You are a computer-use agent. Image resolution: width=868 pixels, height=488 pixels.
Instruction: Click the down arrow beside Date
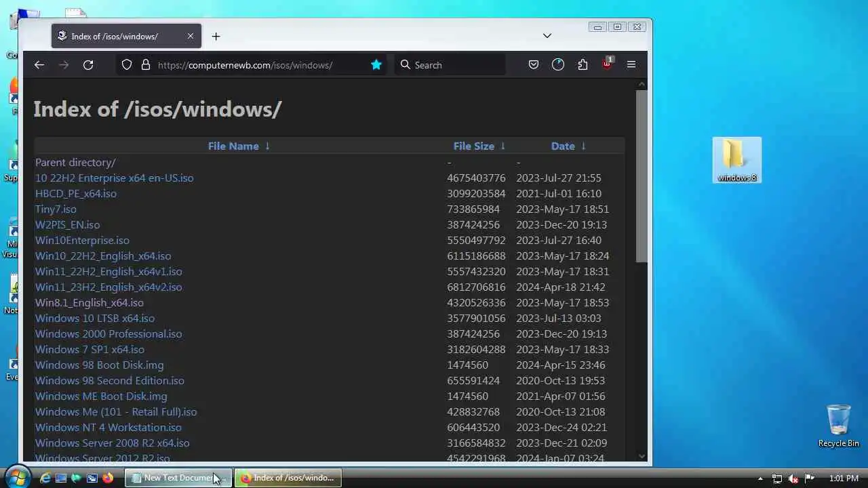(583, 146)
